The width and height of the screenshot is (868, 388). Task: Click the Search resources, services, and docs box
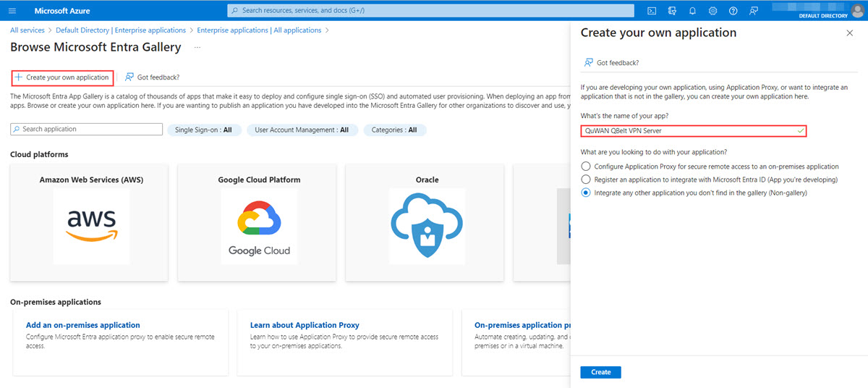point(432,11)
